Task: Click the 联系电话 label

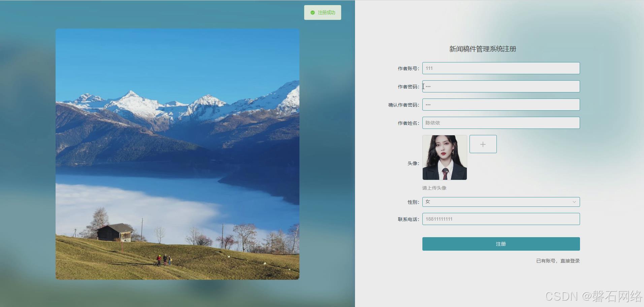Action: [408, 219]
